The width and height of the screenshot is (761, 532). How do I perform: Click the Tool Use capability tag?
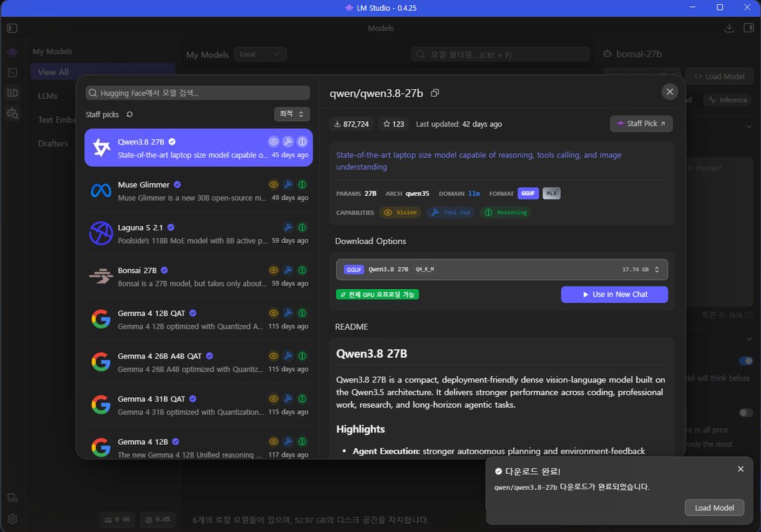(x=450, y=212)
